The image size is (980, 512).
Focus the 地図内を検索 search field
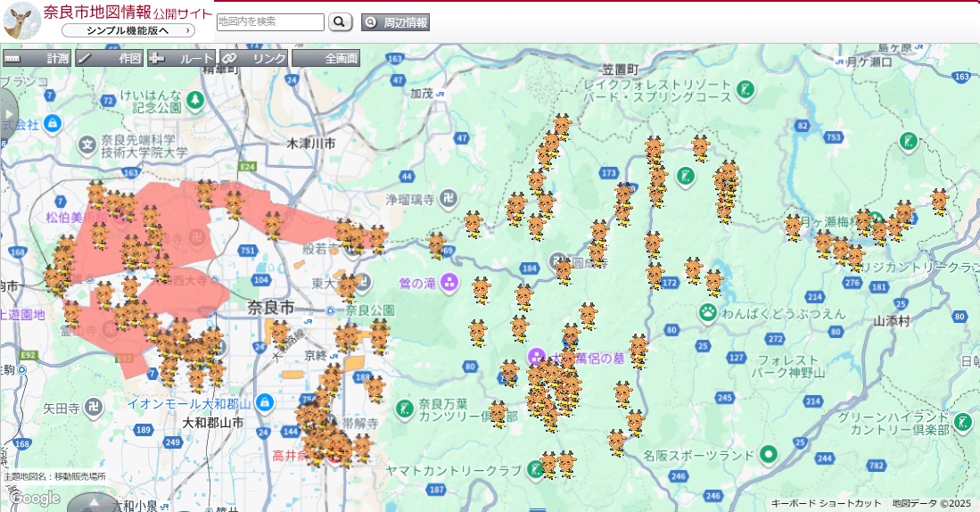270,22
